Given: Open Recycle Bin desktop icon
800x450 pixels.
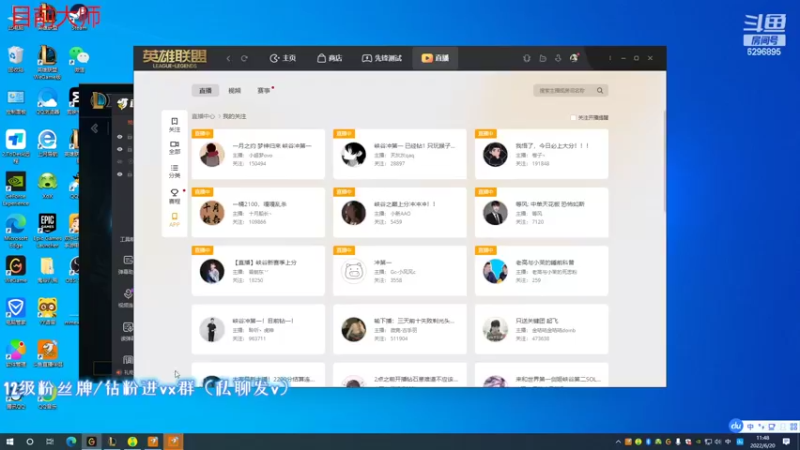Looking at the screenshot, I should click(16, 59).
